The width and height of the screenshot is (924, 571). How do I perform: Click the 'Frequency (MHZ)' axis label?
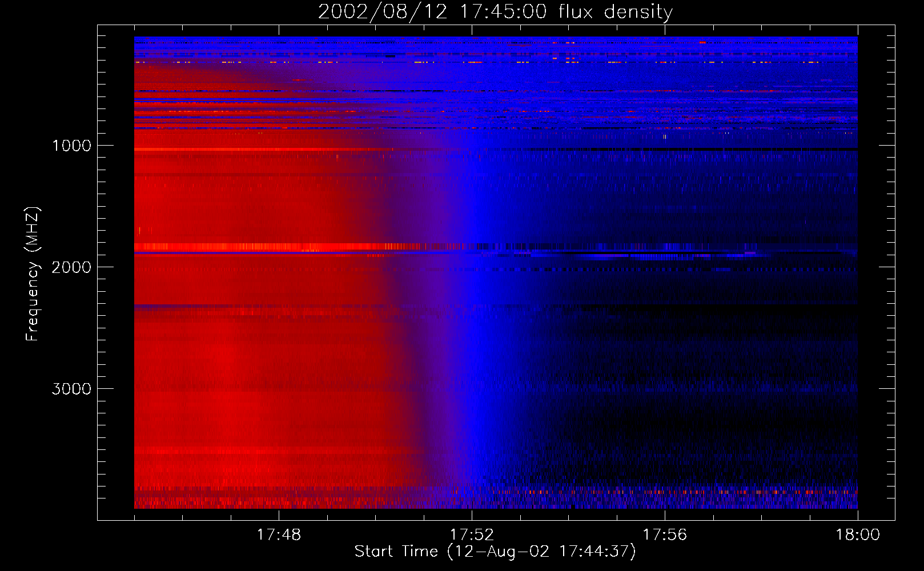33,274
